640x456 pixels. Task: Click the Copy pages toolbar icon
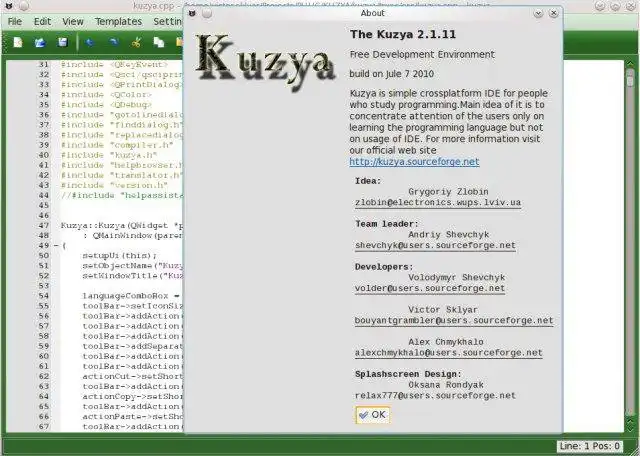coord(159,42)
